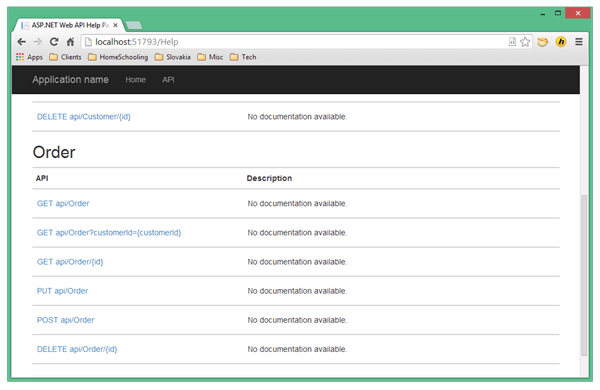Click the browser back arrow
600x390 pixels.
coord(21,42)
